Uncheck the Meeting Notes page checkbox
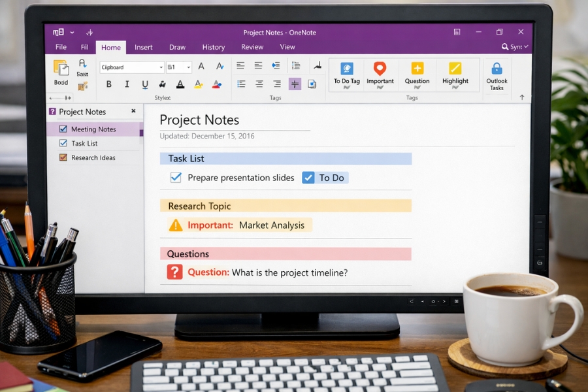The height and width of the screenshot is (392, 588). [61, 129]
